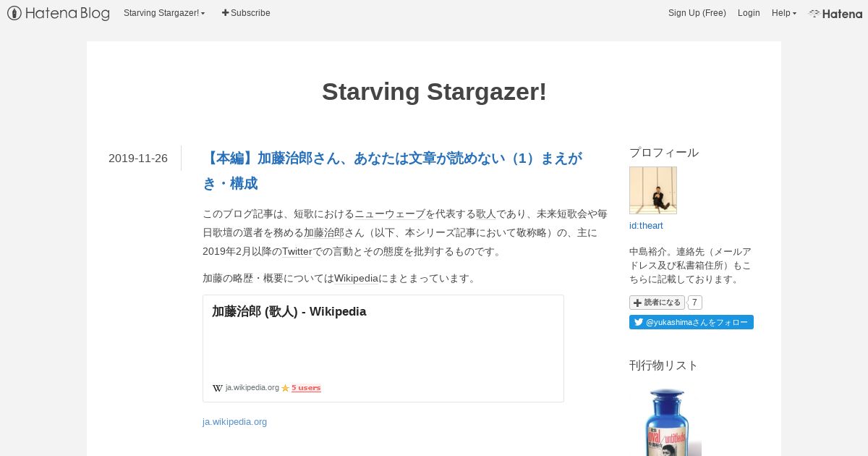
Task: Open the profile avatar image
Action: [653, 190]
